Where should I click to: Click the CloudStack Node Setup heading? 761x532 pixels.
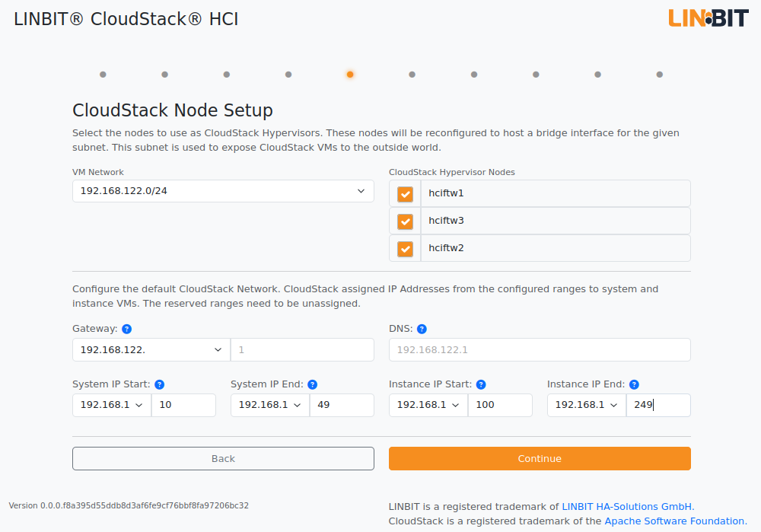[172, 110]
